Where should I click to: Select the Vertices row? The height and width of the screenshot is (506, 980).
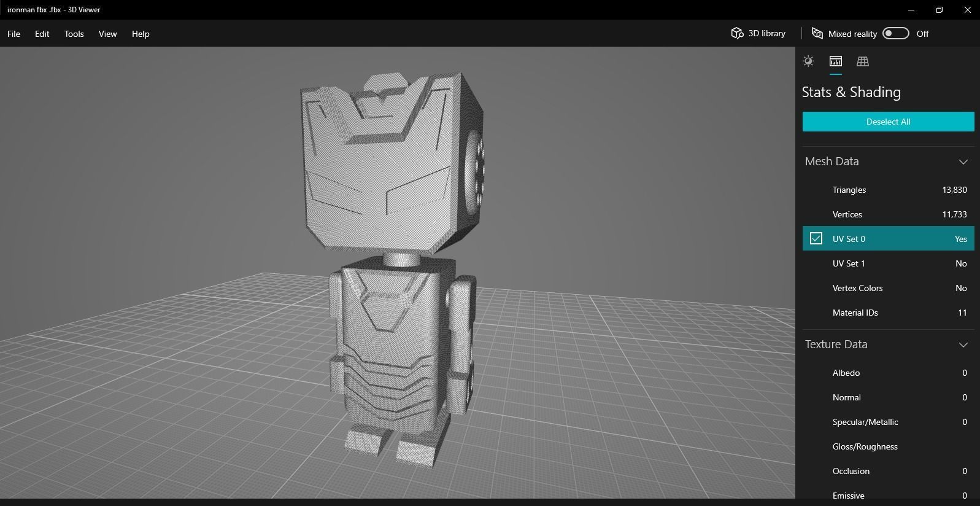888,214
